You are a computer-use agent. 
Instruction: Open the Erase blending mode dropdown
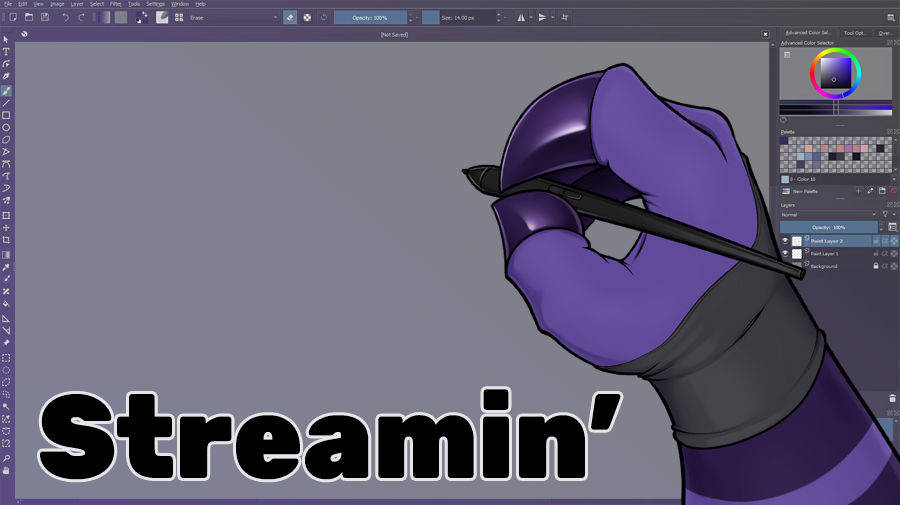coord(234,18)
